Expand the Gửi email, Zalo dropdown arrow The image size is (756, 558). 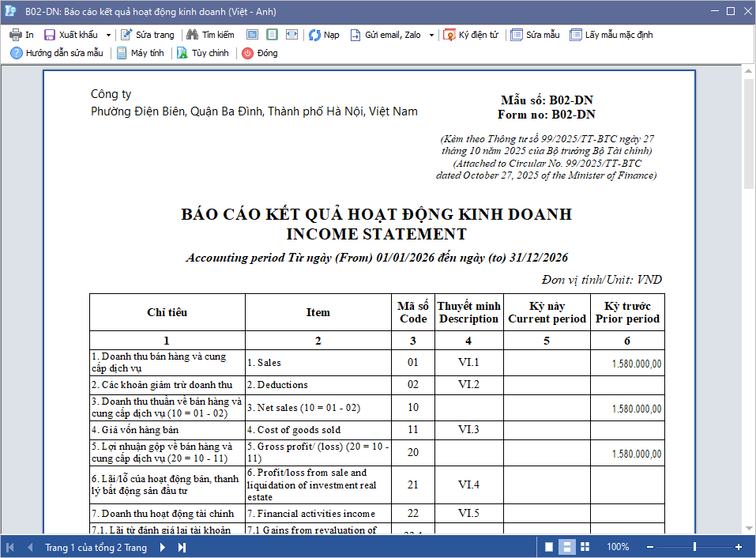(x=431, y=36)
